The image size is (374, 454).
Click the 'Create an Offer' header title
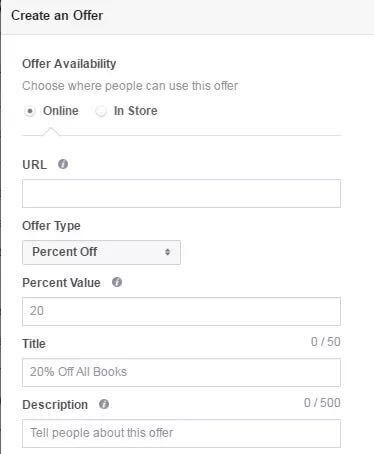click(57, 15)
